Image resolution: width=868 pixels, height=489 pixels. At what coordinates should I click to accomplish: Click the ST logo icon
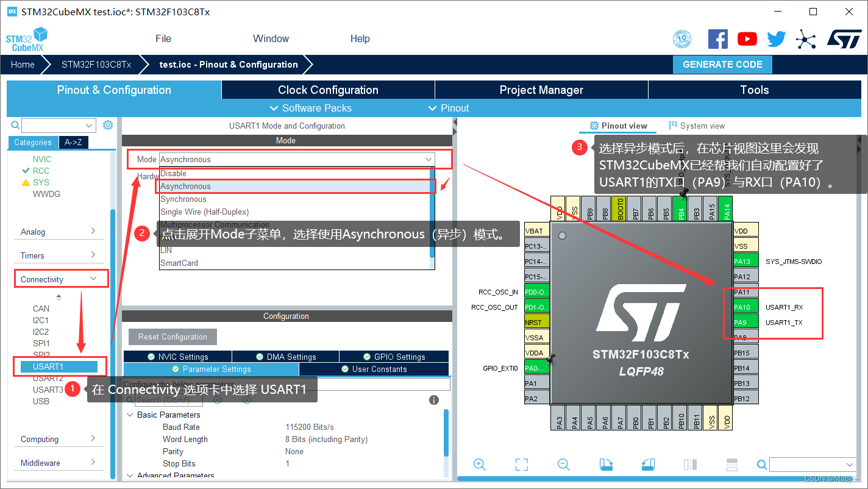pyautogui.click(x=844, y=39)
